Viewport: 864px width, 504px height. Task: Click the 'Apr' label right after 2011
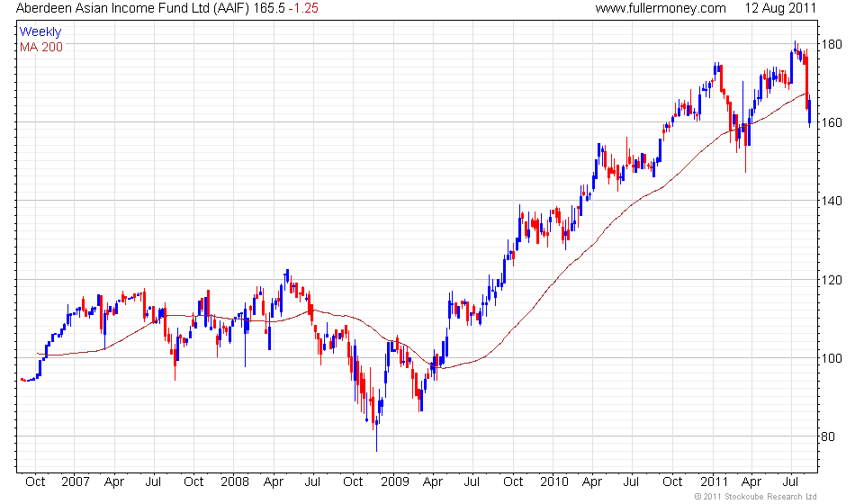tap(751, 481)
